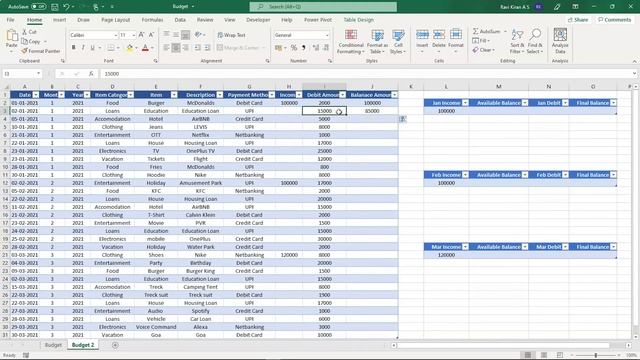This screenshot has height=360, width=640.
Task: Open the Date column filter dropdown
Action: (x=36, y=95)
